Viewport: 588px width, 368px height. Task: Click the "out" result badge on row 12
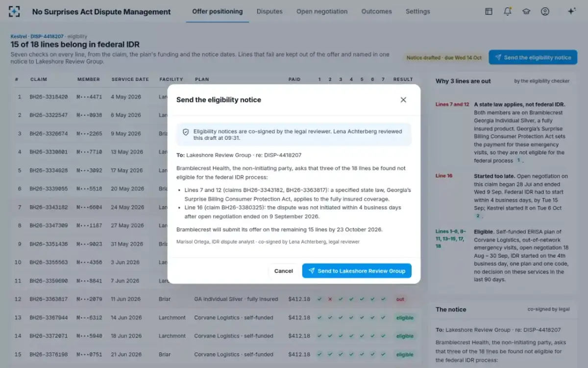point(400,299)
